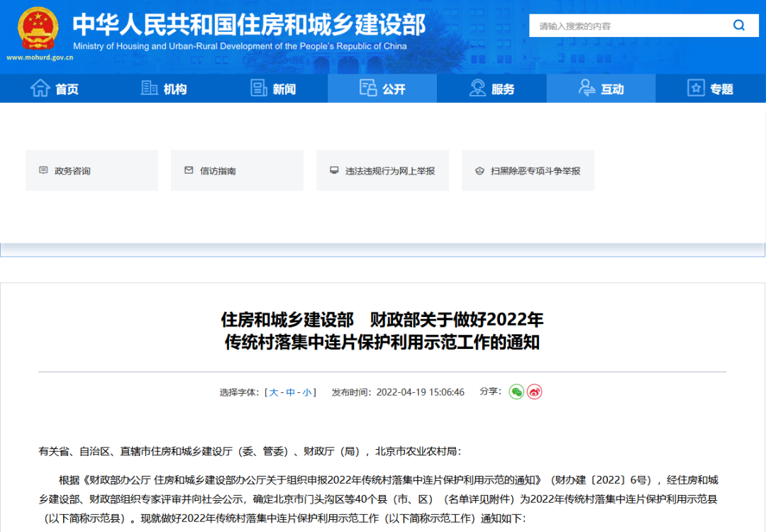Share article via Weibo icon
This screenshot has height=532, width=766.
[x=534, y=392]
